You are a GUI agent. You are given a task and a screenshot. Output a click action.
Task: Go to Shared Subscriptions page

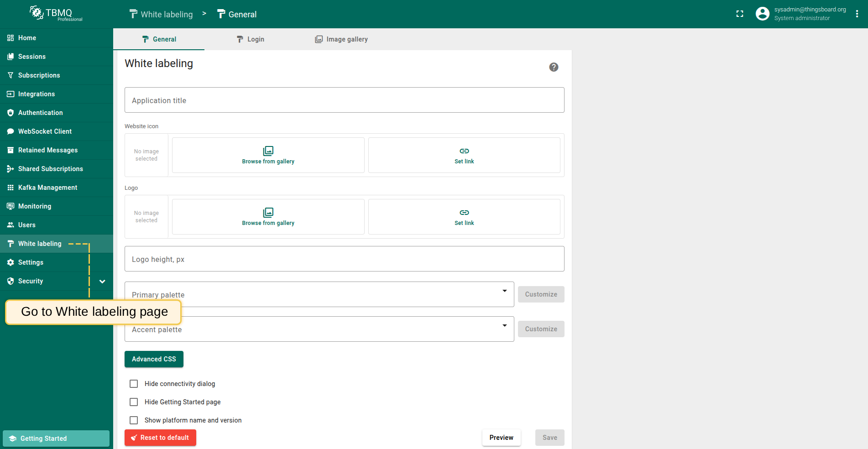pos(50,169)
